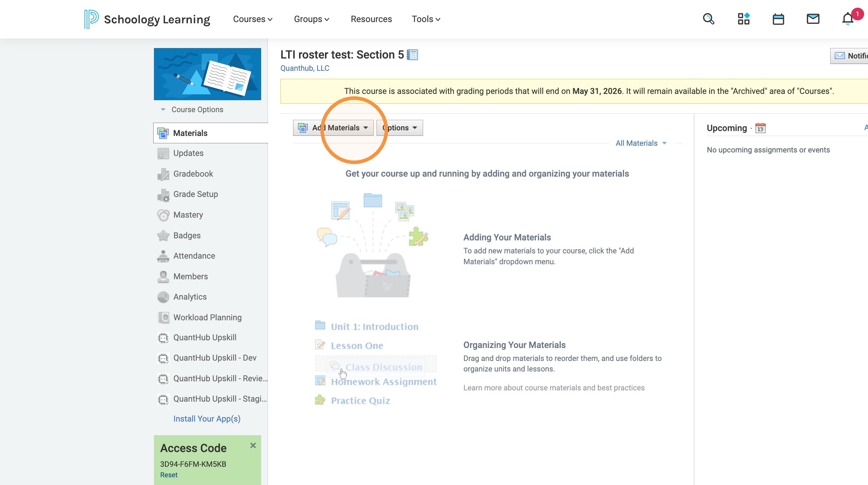Screen dimensions: 868x485
Task: Click the May 31, 2026 date text
Action: point(597,91)
